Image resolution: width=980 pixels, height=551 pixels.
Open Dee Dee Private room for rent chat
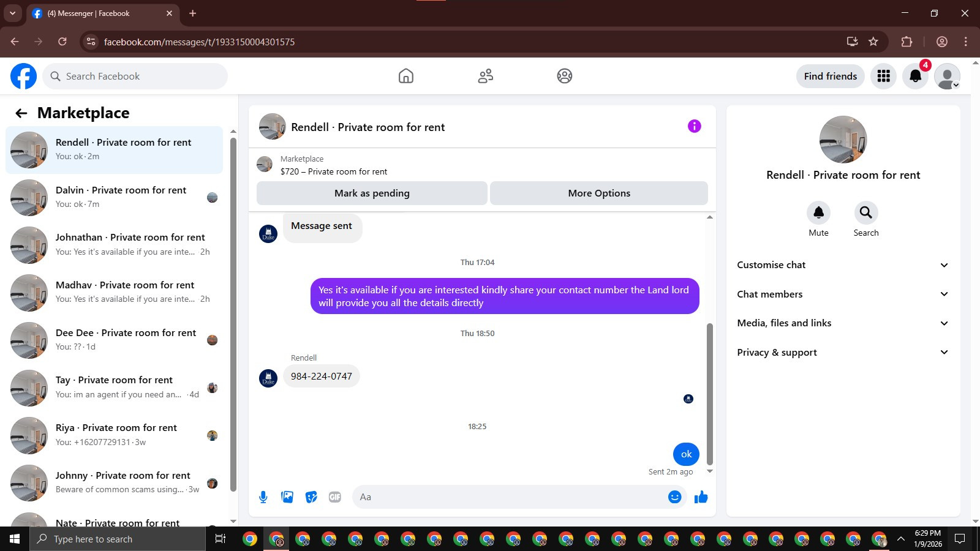pyautogui.click(x=115, y=340)
